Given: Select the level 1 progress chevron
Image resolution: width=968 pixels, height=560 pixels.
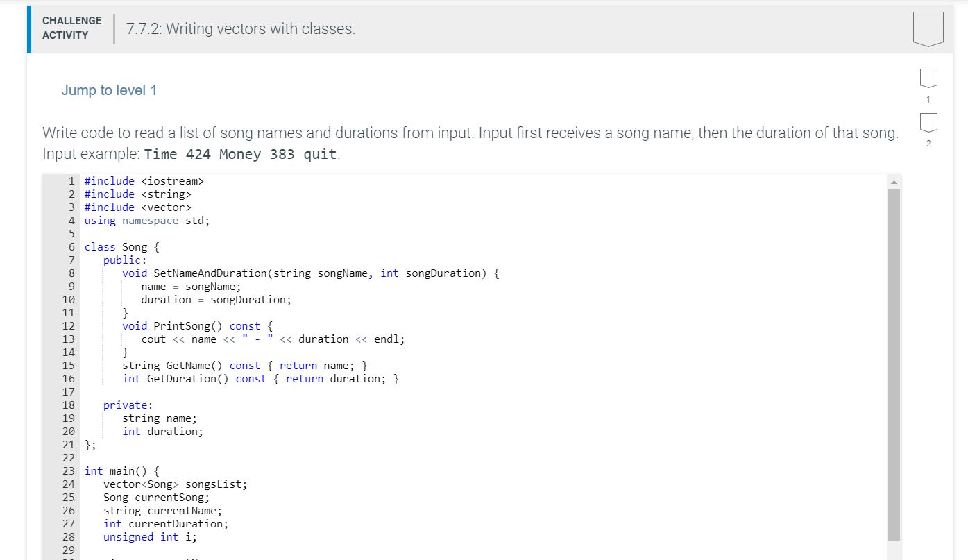Looking at the screenshot, I should (928, 78).
